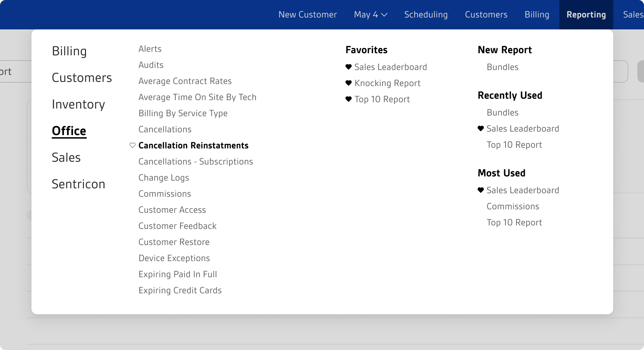This screenshot has height=350, width=644.
Task: Open Cancellations - Subscriptions report
Action: 196,161
